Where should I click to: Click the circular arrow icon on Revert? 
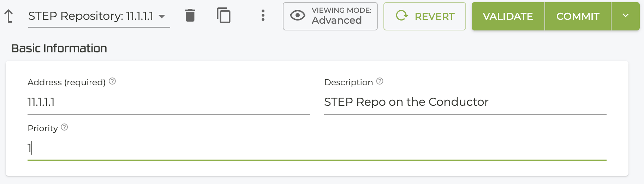(x=402, y=16)
